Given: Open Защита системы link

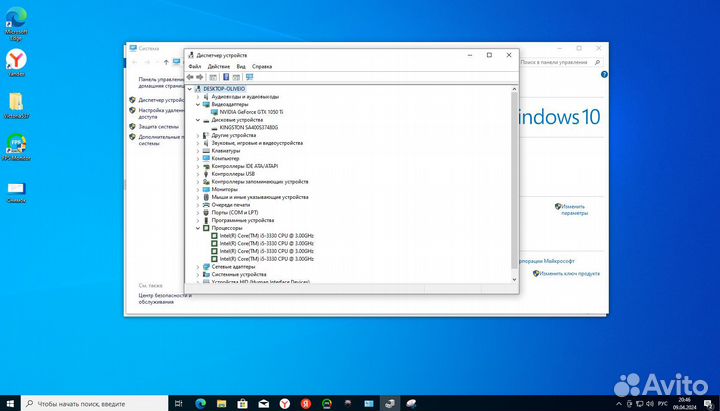Looking at the screenshot, I should tap(159, 126).
